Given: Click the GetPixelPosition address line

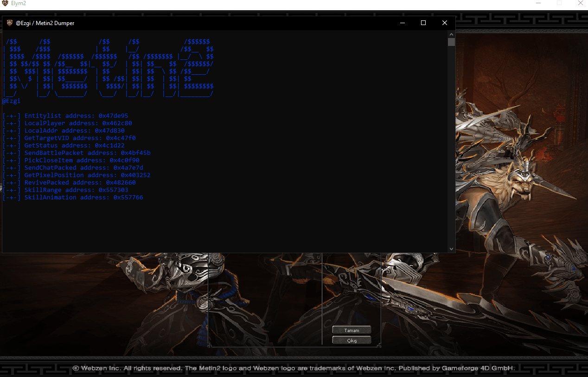Looking at the screenshot, I should pyautogui.click(x=77, y=175).
